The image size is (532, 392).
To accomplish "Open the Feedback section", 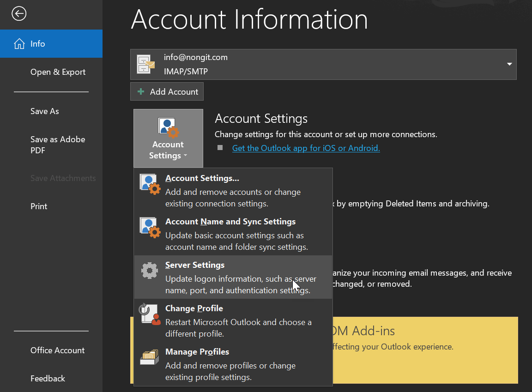I will point(48,379).
